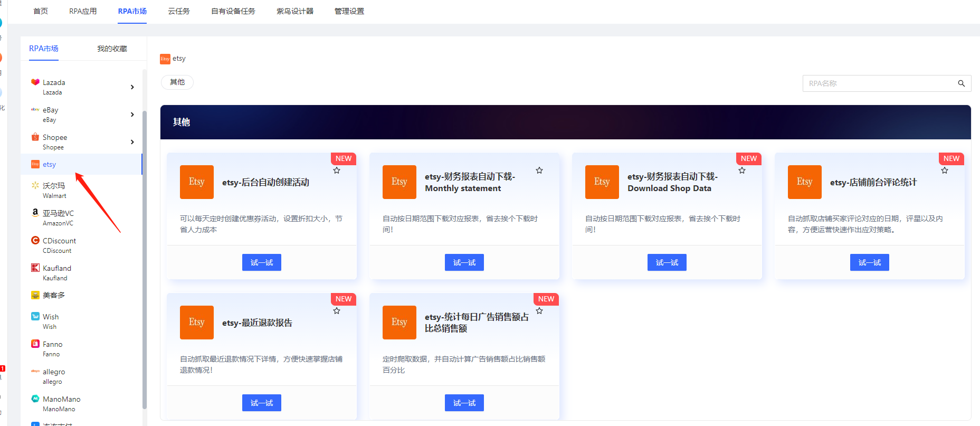Star the etsy-最近退款报告 card
Image resolution: width=980 pixels, height=426 pixels.
pyautogui.click(x=337, y=311)
